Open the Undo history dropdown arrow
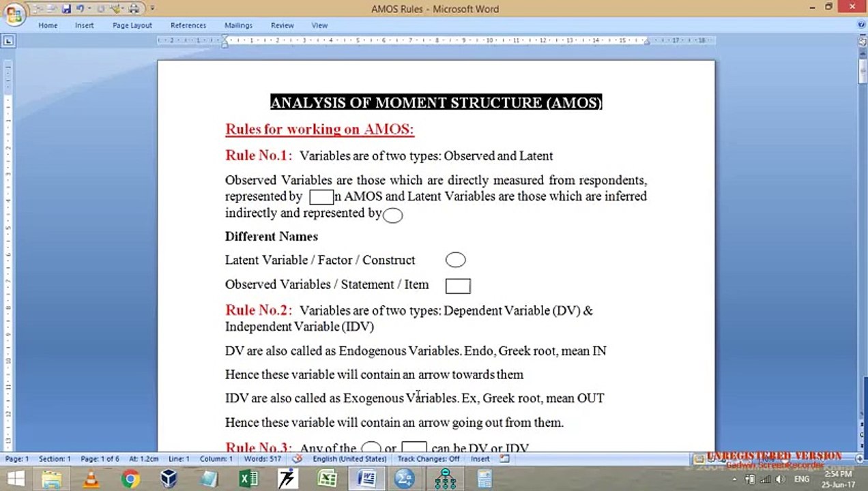The width and height of the screenshot is (868, 491). 89,9
